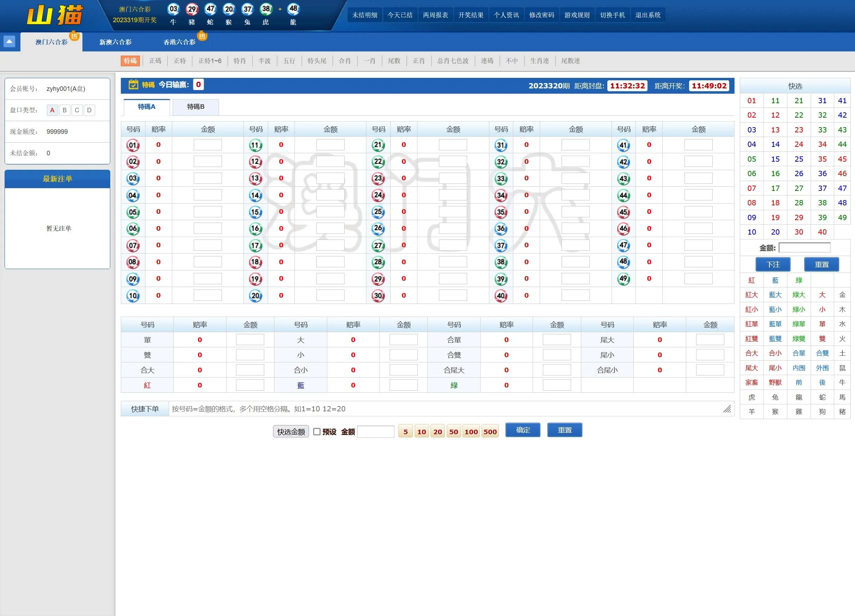The width and height of the screenshot is (855, 616).
Task: Click the hot badge on 香港六合彩 tab
Action: pos(203,36)
